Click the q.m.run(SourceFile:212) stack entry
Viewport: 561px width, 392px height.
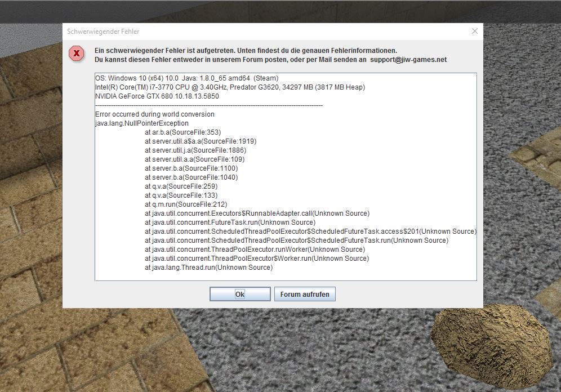point(186,204)
